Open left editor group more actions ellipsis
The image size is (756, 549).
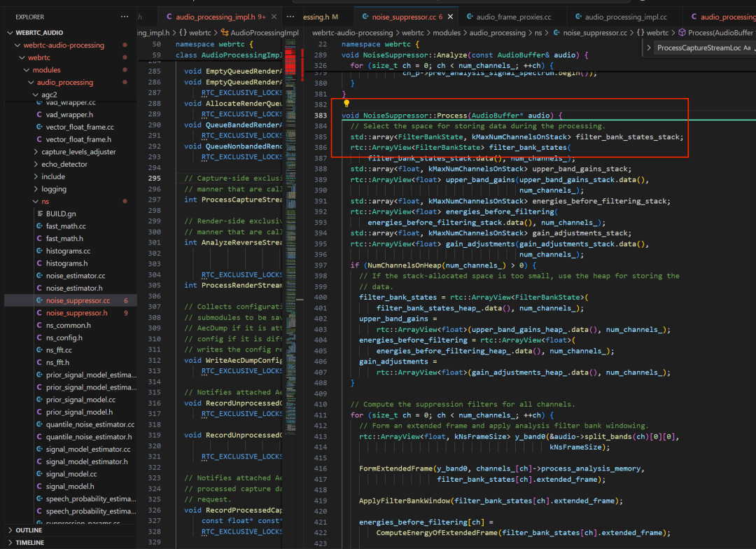(290, 17)
